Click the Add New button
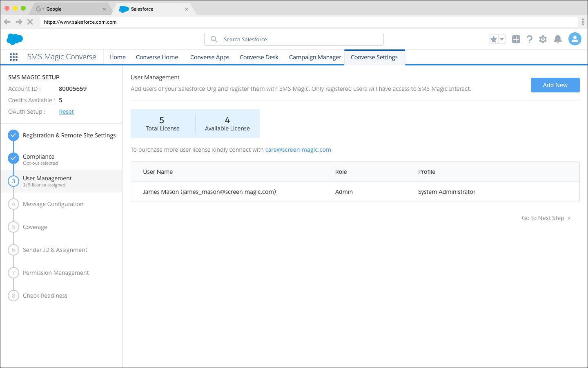This screenshot has width=588, height=368. (x=555, y=85)
